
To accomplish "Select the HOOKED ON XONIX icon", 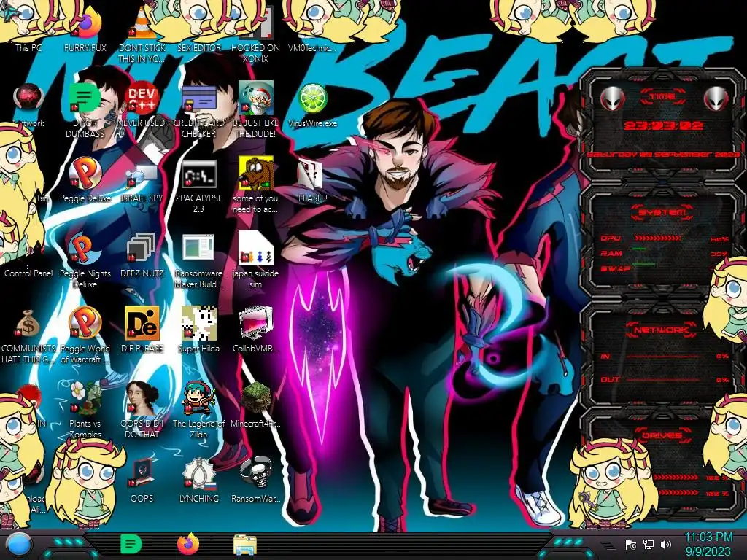I will pyautogui.click(x=256, y=34).
